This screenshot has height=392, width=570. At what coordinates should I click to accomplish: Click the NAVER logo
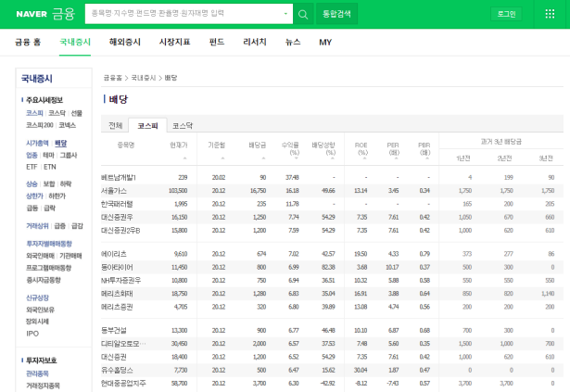point(32,14)
